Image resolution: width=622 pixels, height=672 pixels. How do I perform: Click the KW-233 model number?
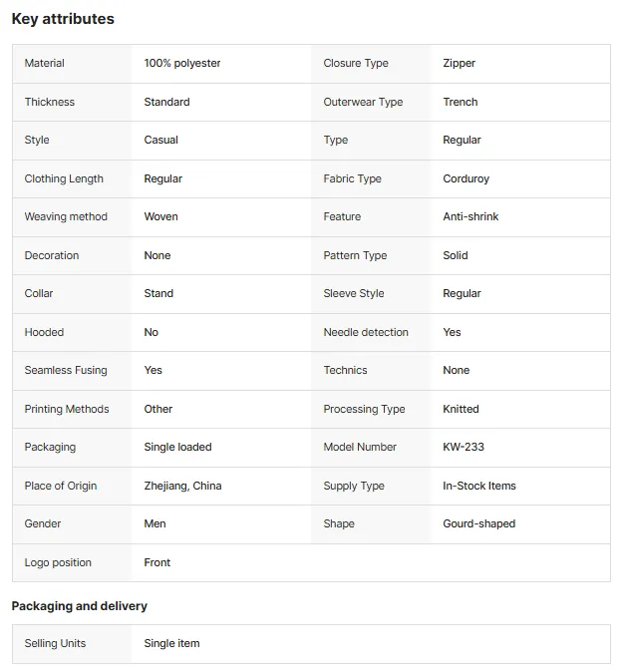coord(464,447)
